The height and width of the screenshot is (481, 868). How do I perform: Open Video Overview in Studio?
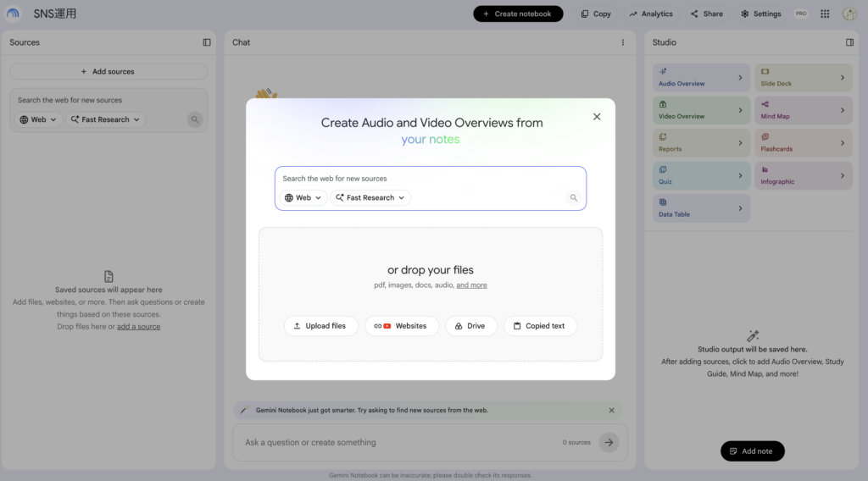coord(701,110)
